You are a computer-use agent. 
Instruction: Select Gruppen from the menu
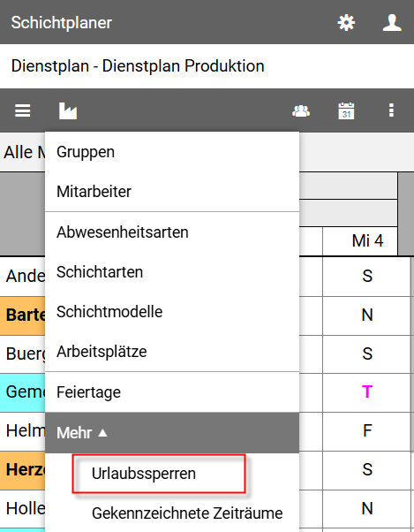pos(172,152)
